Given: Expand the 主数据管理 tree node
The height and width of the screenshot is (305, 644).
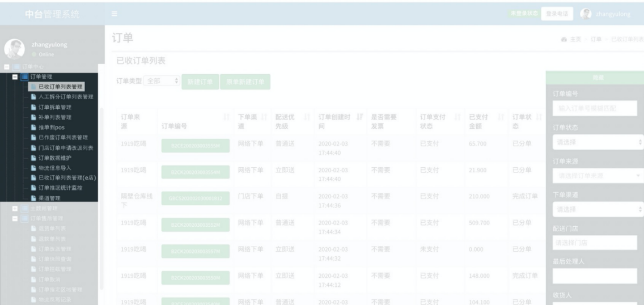Looking at the screenshot, I should pos(15,209).
